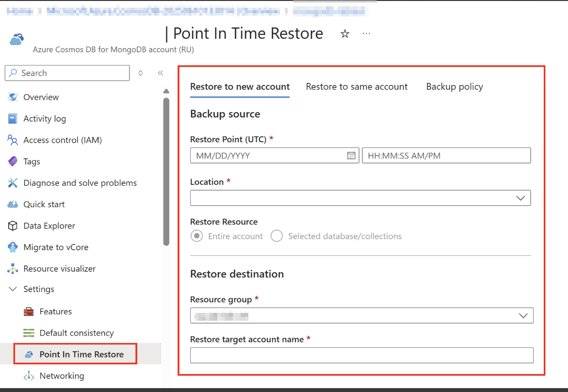Click the HH:MM:SS AM/PM time field
The image size is (568, 392).
pyautogui.click(x=446, y=155)
